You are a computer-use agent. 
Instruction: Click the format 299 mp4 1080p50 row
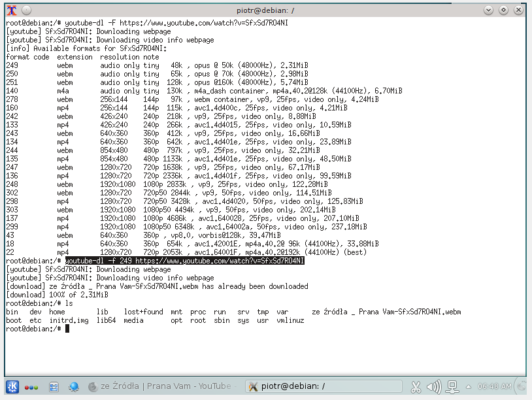click(187, 227)
